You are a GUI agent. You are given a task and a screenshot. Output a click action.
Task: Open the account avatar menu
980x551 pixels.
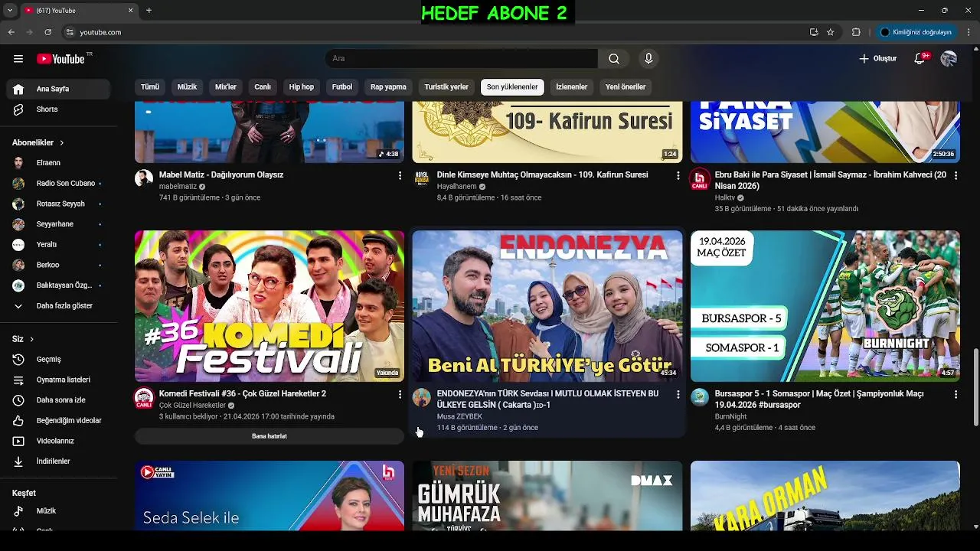(949, 59)
